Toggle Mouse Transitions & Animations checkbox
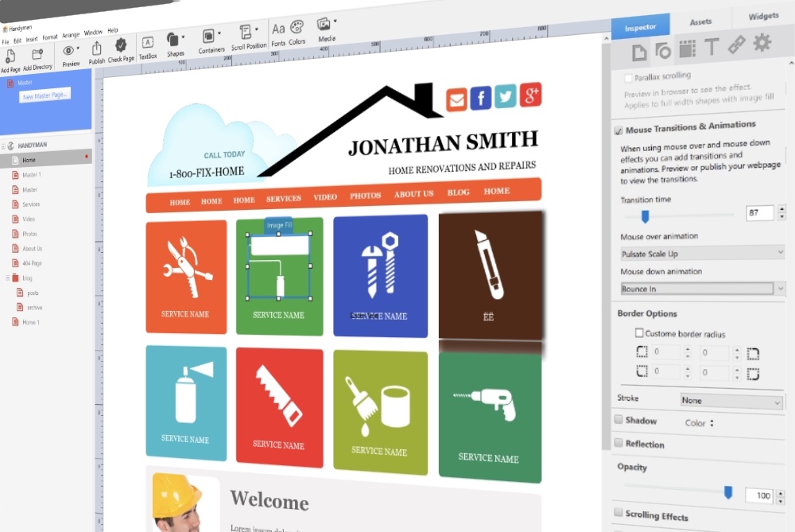The width and height of the screenshot is (795, 532). pyautogui.click(x=619, y=130)
